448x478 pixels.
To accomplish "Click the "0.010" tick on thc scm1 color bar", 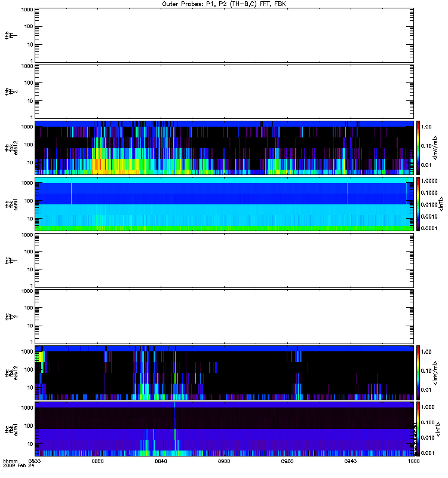I will pyautogui.click(x=428, y=438).
